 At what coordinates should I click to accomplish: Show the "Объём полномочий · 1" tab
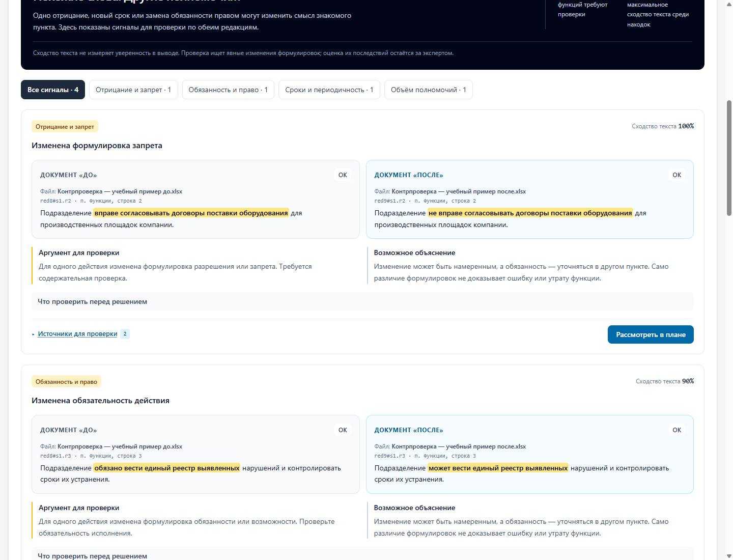[x=429, y=90]
